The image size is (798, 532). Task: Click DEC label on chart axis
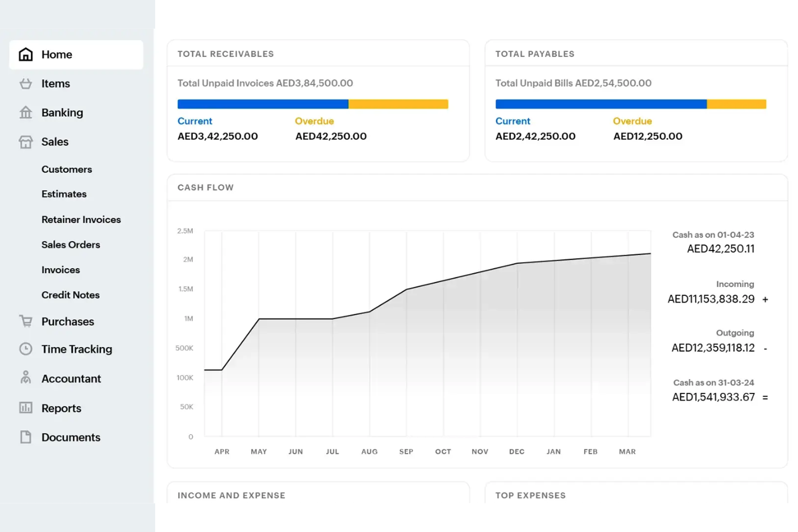point(517,452)
